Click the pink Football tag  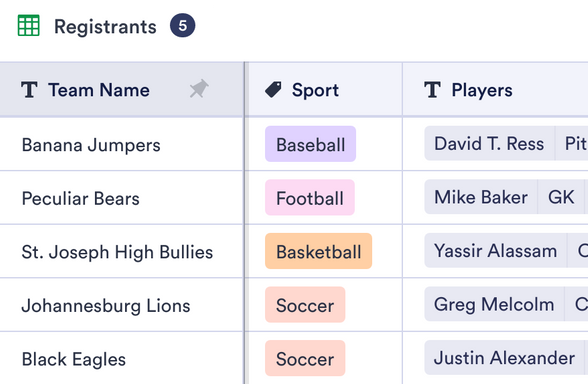coord(310,198)
